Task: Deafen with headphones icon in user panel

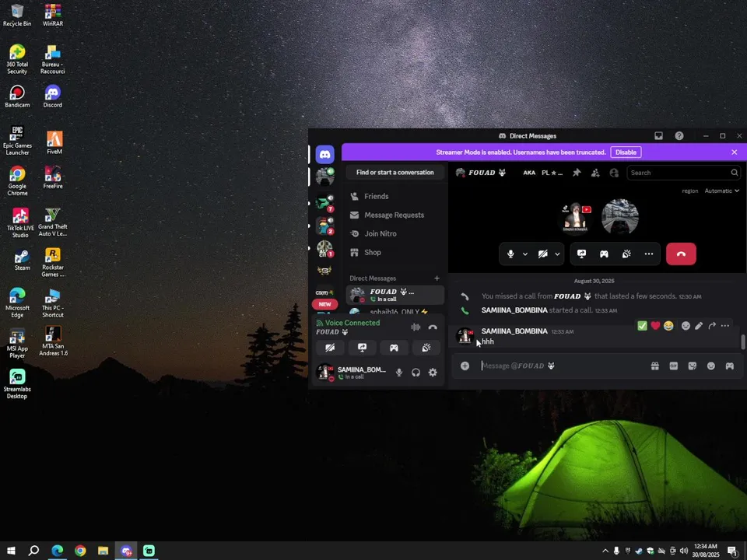Action: (416, 373)
